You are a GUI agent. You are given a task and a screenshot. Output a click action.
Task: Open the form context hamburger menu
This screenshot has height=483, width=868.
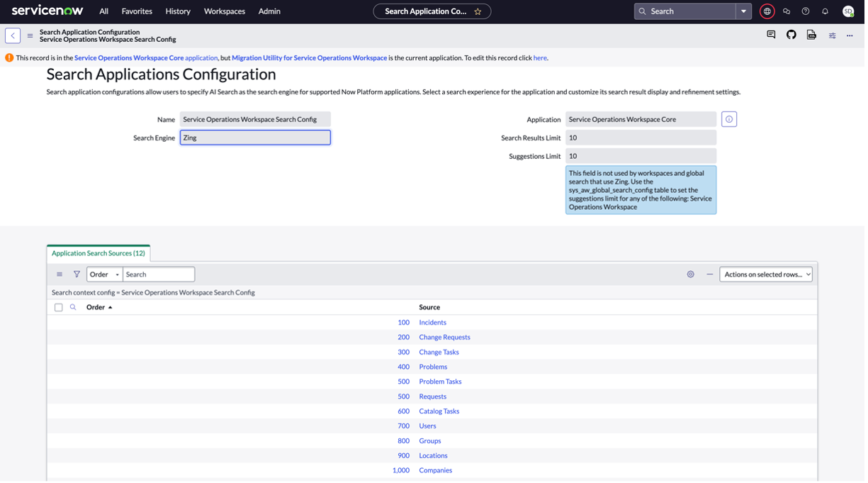pyautogui.click(x=30, y=35)
